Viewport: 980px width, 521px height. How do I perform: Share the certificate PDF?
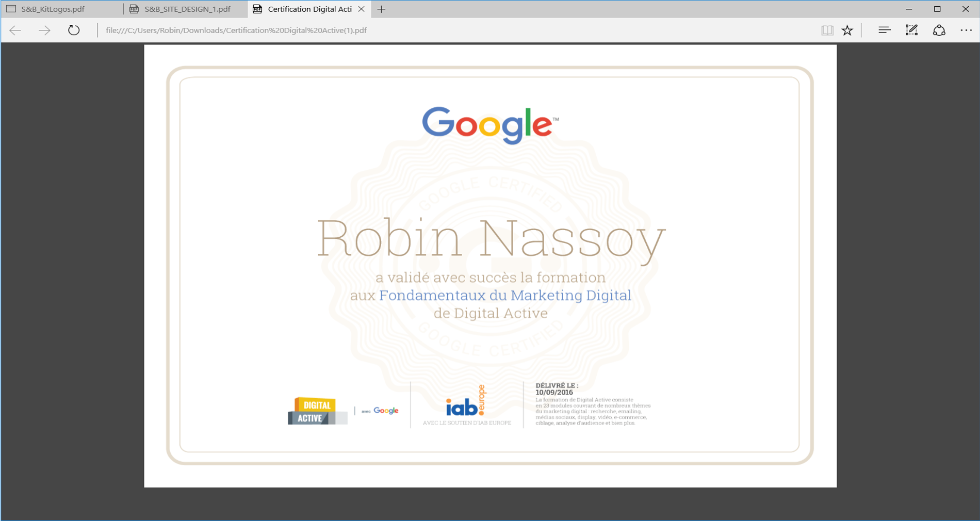pos(939,30)
